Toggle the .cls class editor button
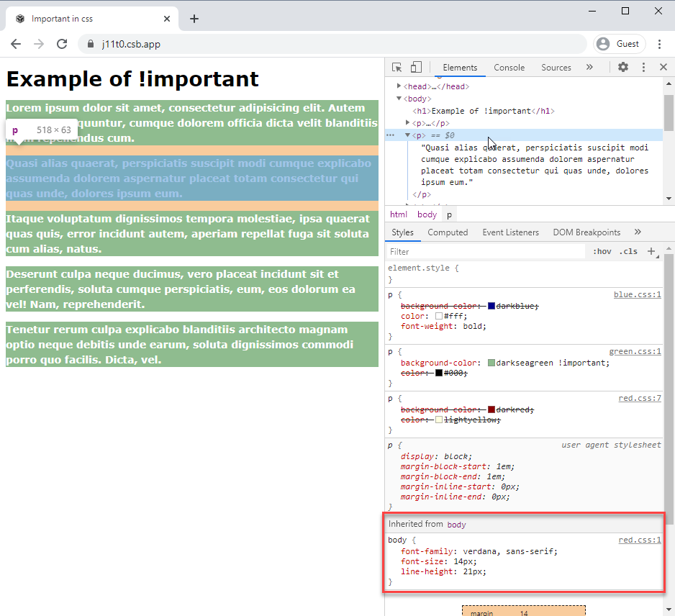 tap(628, 251)
